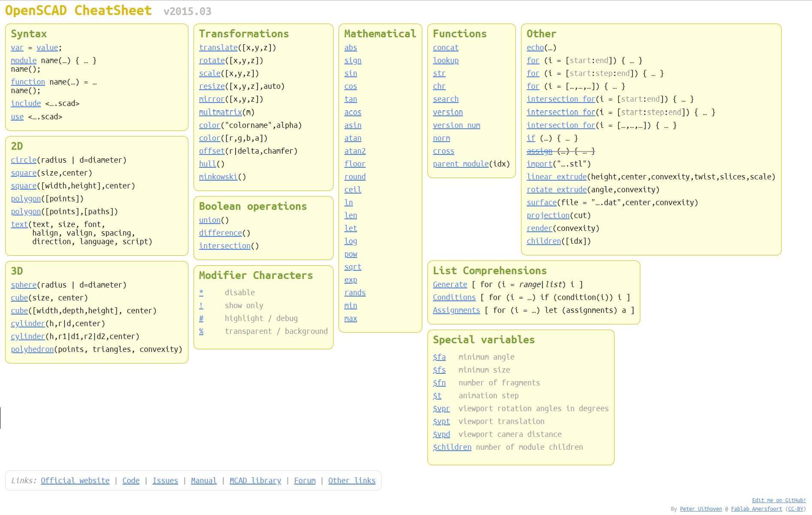Click the $vpd camera distance link

coord(441,434)
